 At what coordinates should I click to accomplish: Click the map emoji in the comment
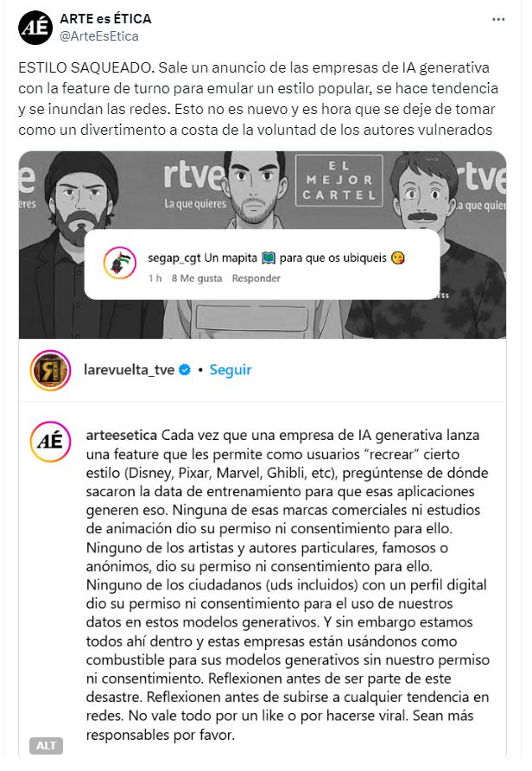269,258
